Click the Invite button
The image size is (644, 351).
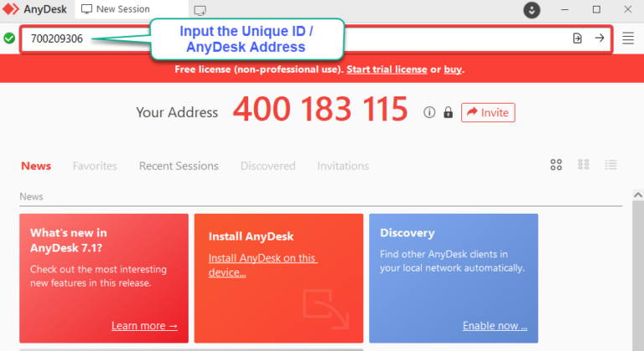pos(488,112)
